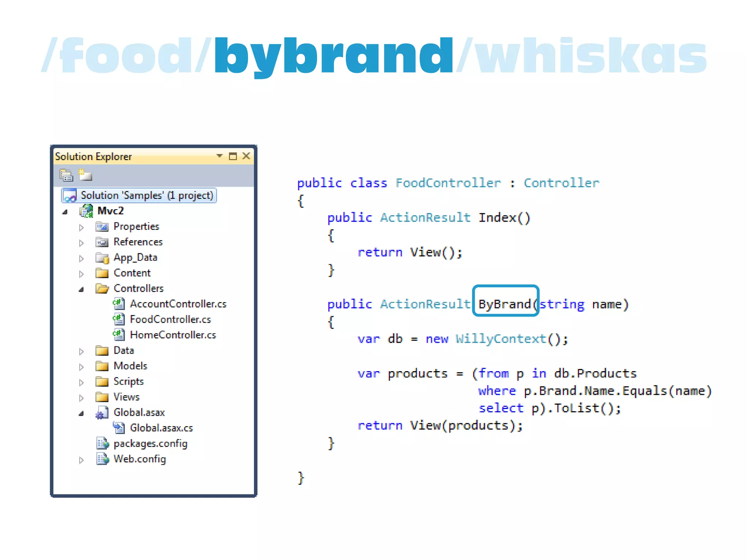Select HomeController.cs in the tree
The image size is (747, 560).
pos(173,335)
